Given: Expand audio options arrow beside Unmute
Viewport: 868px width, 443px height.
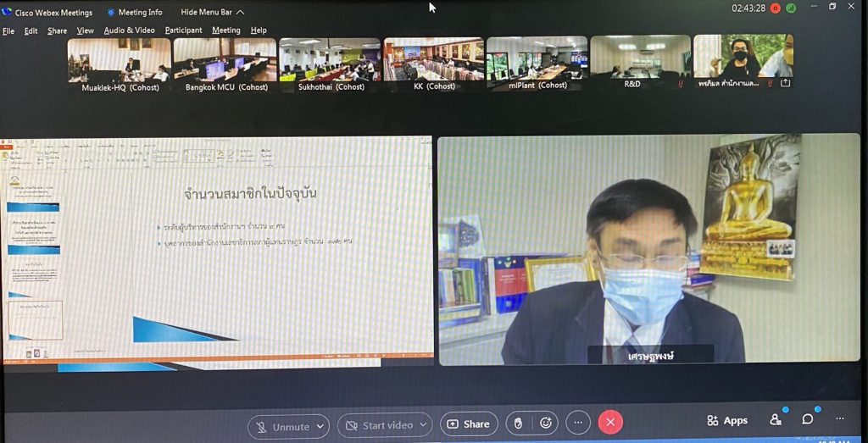Looking at the screenshot, I should click(x=320, y=426).
